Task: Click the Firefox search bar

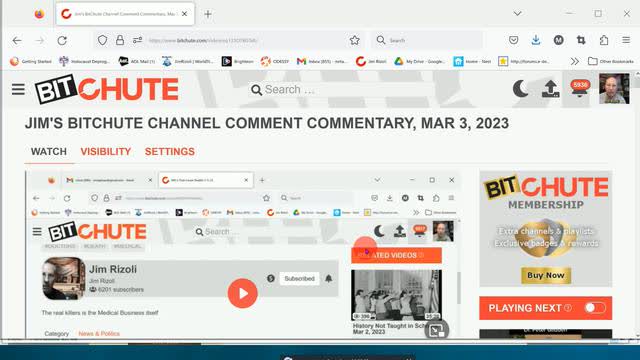Action: (427, 40)
